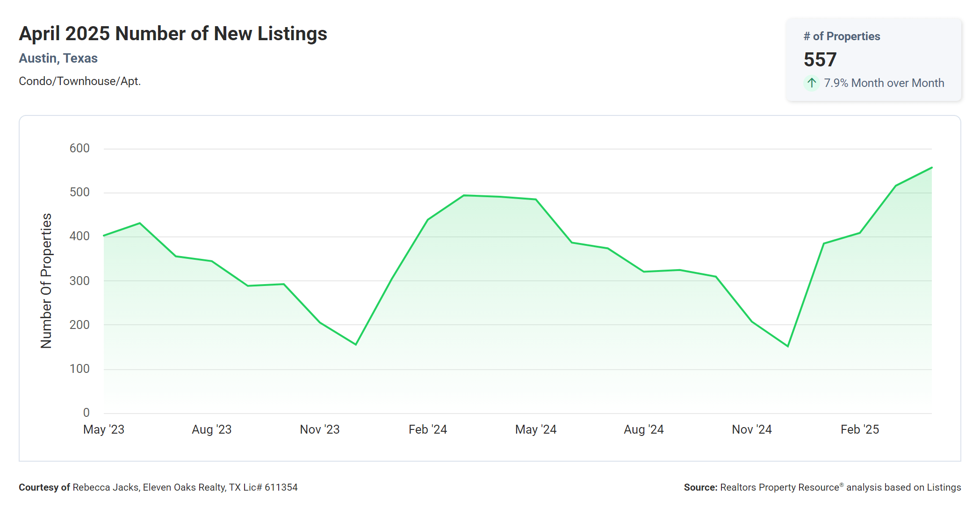Click the 'Number Of Properties' axis title
This screenshot has height=514, width=980.
(46, 281)
